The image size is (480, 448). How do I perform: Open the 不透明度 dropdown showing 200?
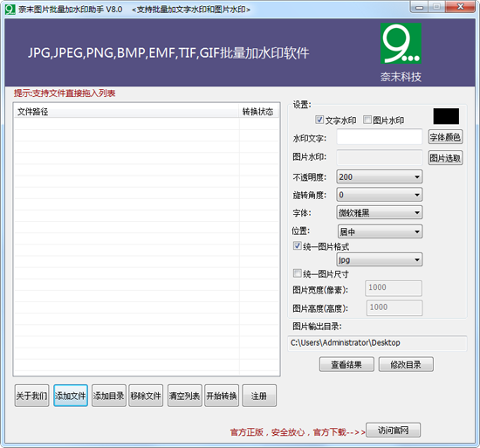380,177
